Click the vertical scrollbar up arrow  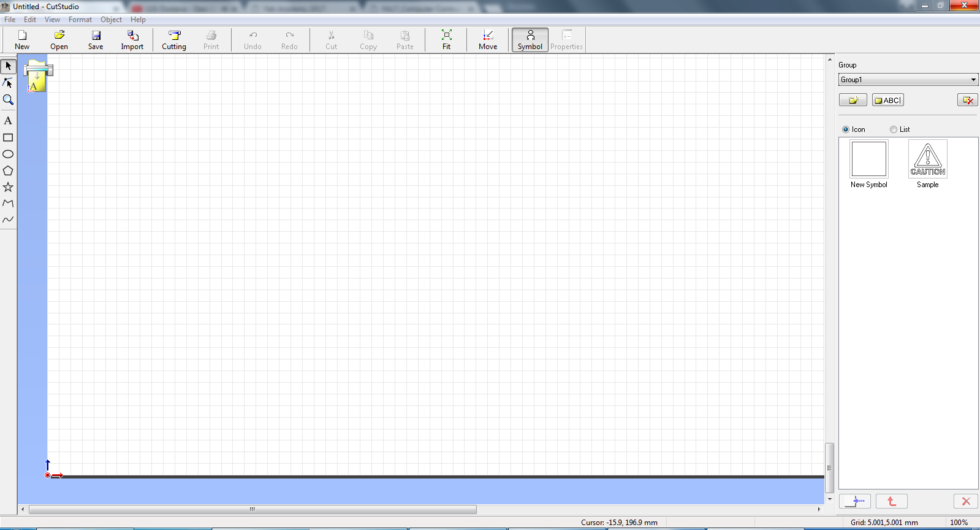830,61
